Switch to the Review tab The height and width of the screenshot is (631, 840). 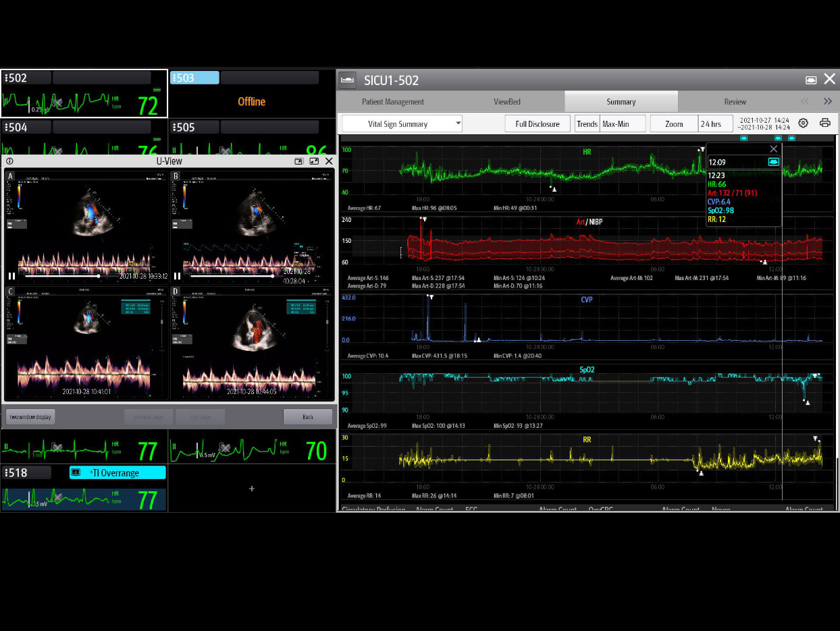point(735,102)
